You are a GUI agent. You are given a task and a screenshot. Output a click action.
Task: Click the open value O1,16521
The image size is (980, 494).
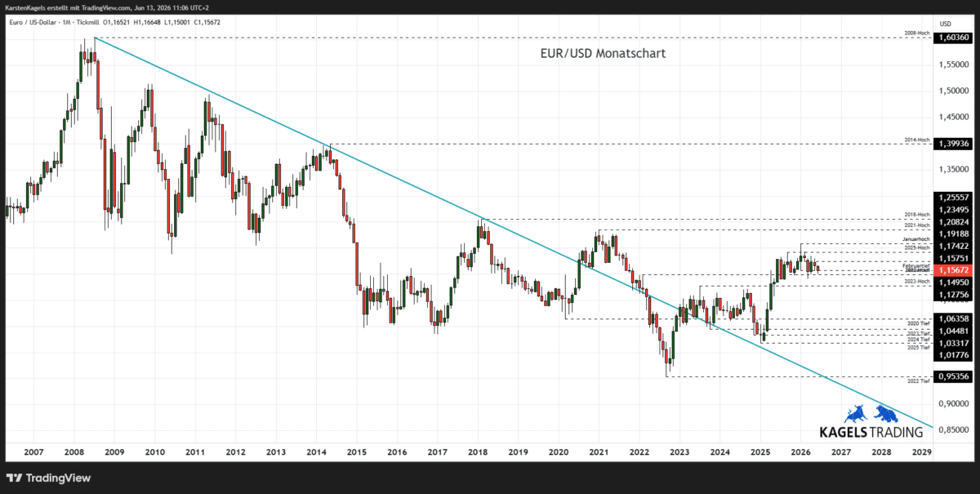pyautogui.click(x=117, y=22)
